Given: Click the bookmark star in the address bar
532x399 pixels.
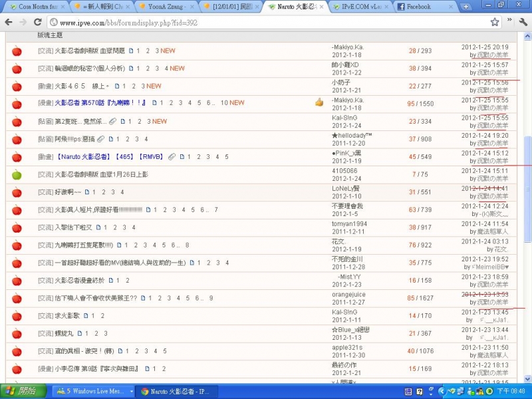Looking at the screenshot, I should pyautogui.click(x=495, y=22).
